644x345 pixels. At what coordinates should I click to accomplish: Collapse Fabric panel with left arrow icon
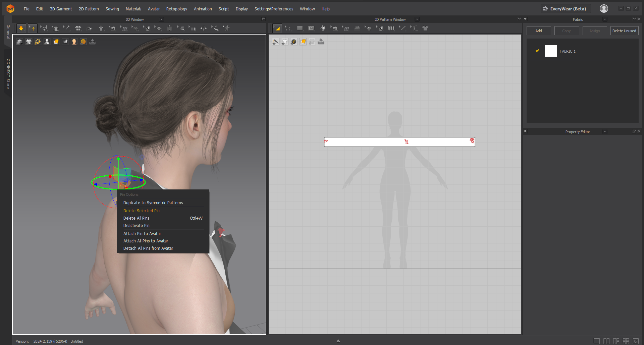point(525,19)
